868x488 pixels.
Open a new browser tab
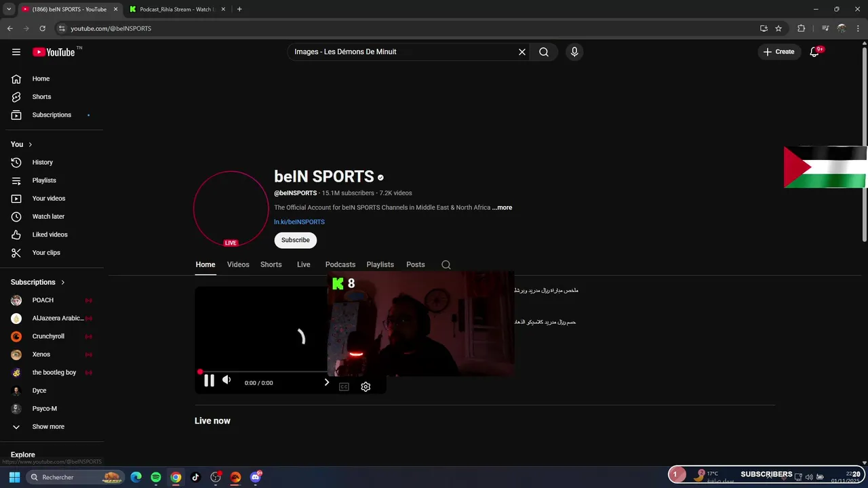coord(239,9)
